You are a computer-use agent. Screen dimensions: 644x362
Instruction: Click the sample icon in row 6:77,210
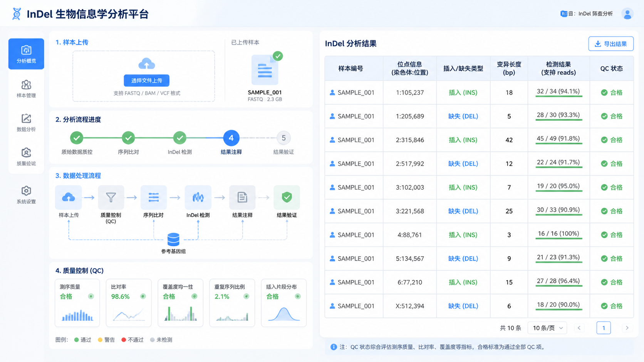[x=332, y=282]
